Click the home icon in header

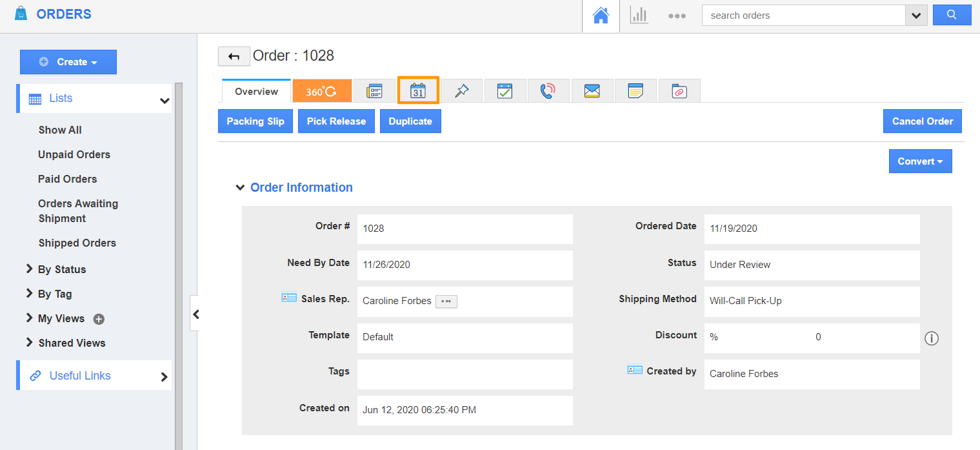[601, 16]
